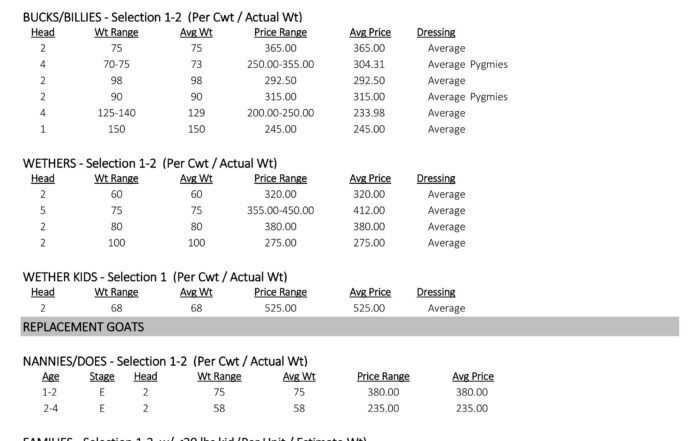
Task: Click the BUCKS/BILLIES Selection 1-2 heading
Action: coord(162,17)
